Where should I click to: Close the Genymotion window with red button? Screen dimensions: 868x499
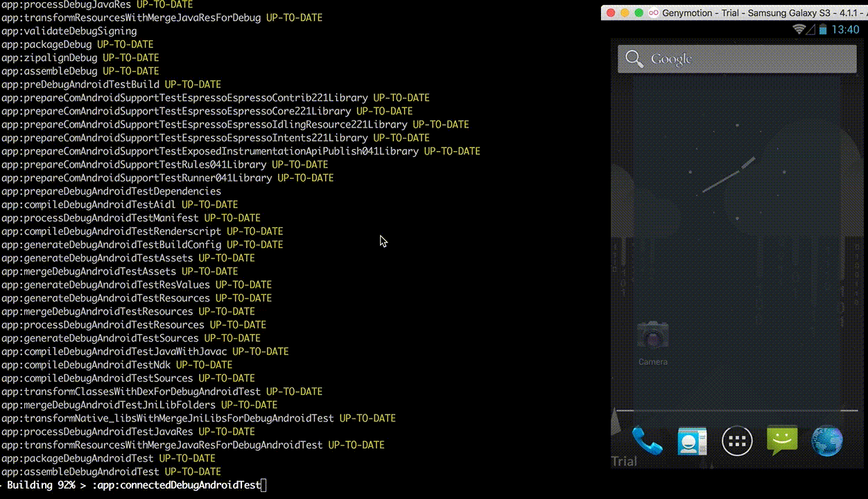click(x=610, y=12)
